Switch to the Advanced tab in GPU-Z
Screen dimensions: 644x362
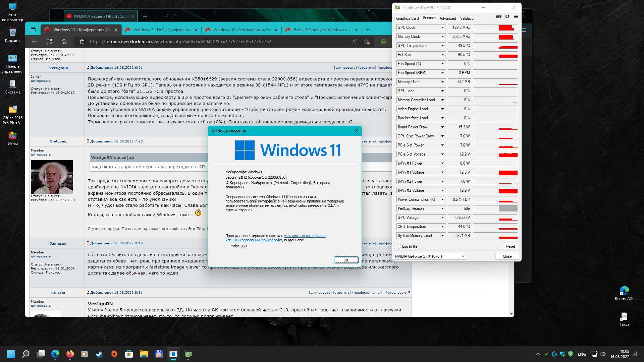coord(447,18)
